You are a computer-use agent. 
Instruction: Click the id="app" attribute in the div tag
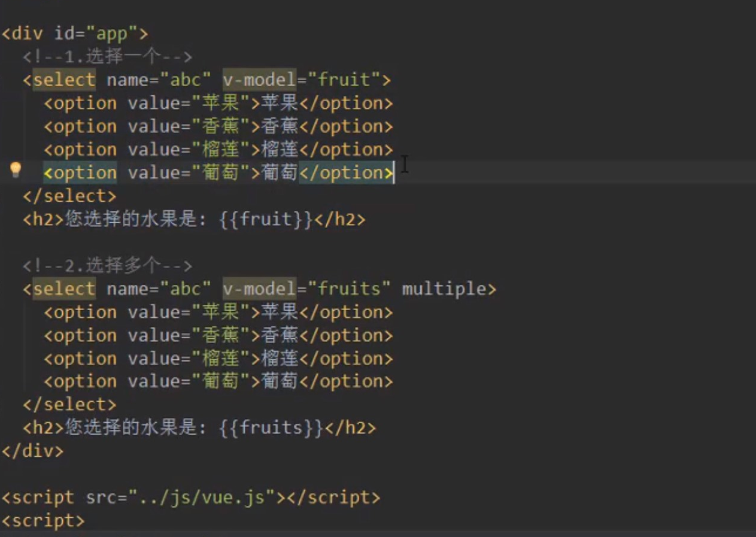tap(96, 34)
